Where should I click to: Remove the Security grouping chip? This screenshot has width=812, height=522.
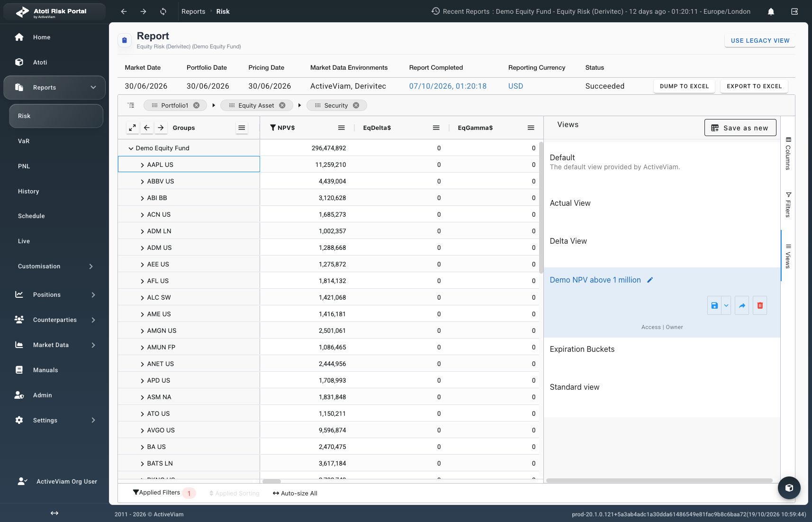[356, 105]
